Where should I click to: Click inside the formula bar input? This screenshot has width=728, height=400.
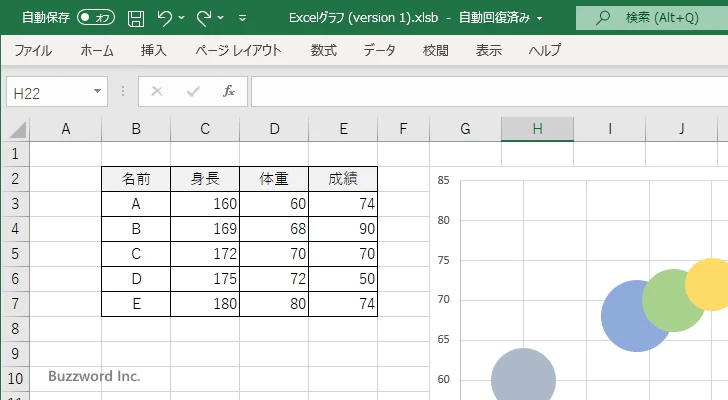(x=489, y=91)
